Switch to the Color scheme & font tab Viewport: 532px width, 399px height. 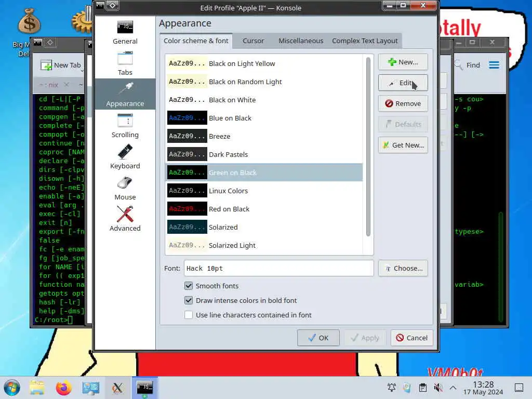(196, 41)
